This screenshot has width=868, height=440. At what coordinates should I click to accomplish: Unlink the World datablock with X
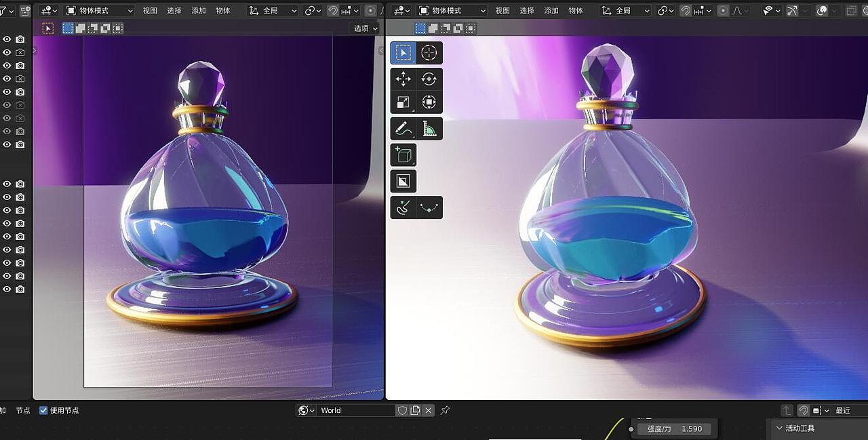428,410
